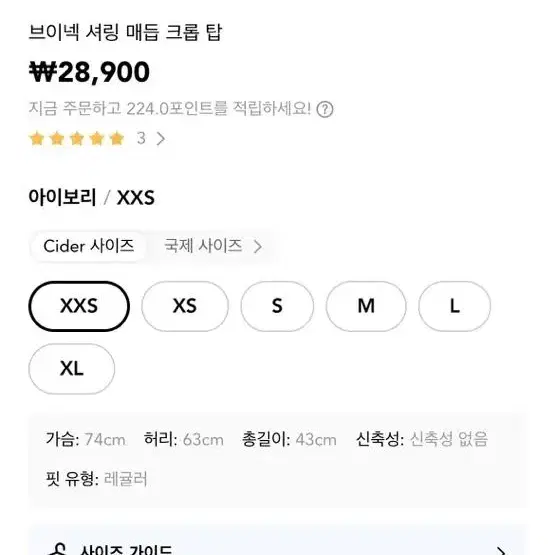555x555 pixels.
Task: Switch to 국제 사이즈 tab
Action: pyautogui.click(x=203, y=246)
